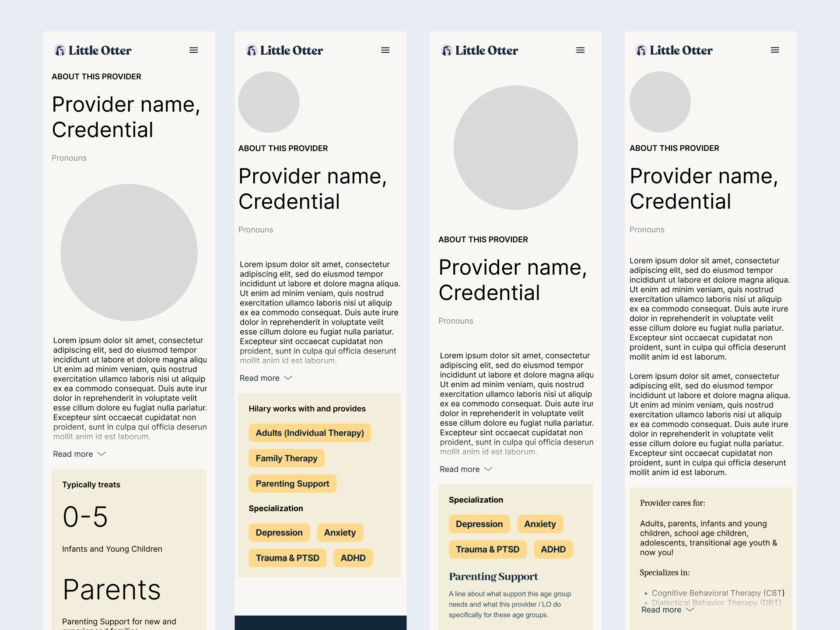Open hamburger menu in second mockup

click(385, 50)
